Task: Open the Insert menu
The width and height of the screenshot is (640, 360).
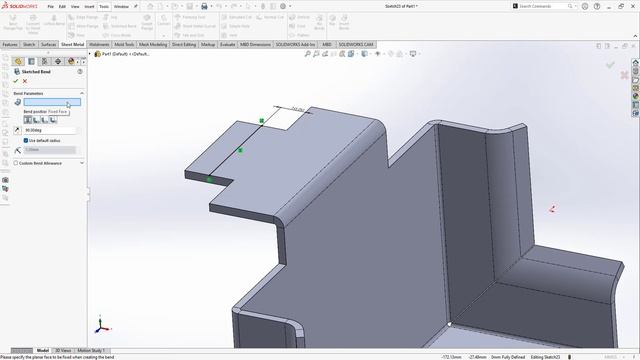Action: 89,7
